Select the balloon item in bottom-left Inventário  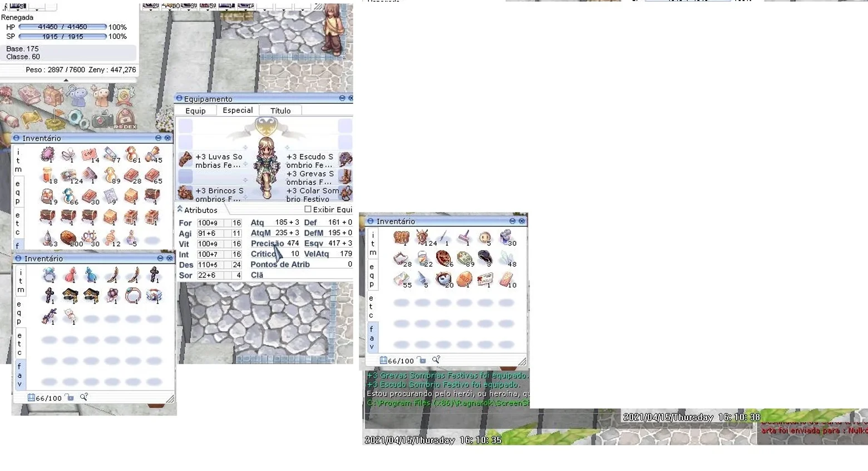[112, 296]
